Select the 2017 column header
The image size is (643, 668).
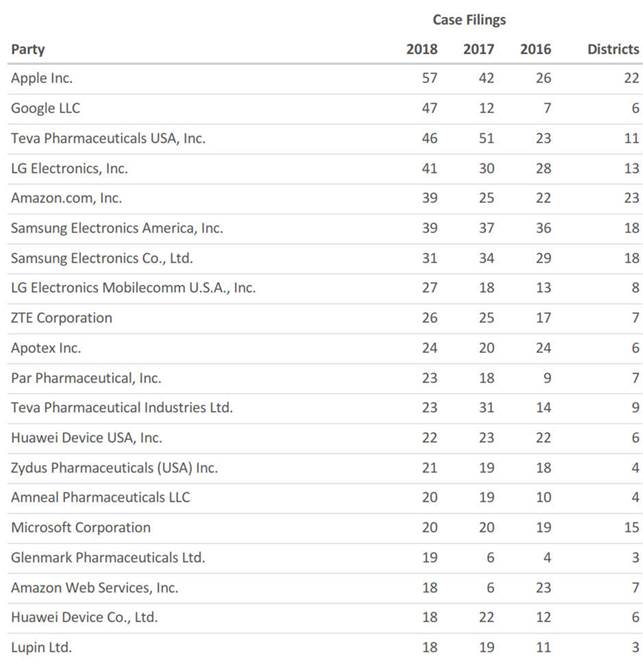[479, 49]
